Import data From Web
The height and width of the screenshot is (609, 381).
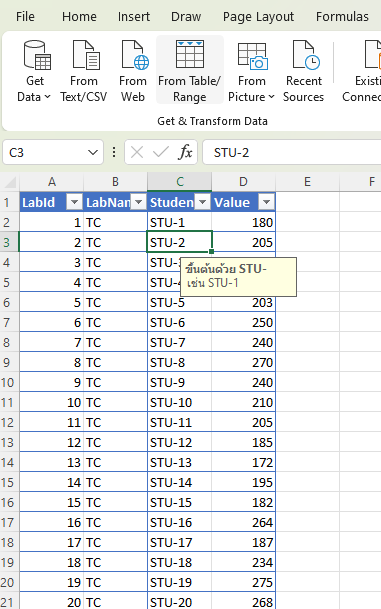click(x=133, y=71)
